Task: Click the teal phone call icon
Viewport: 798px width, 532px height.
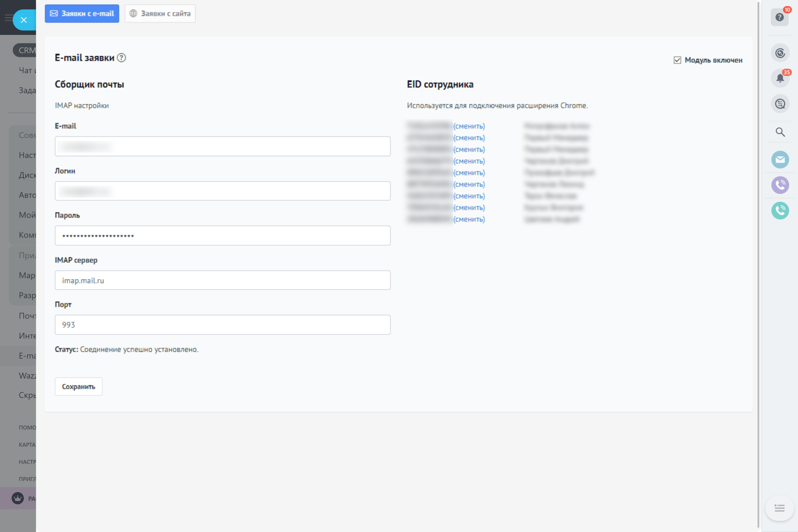Action: click(780, 210)
